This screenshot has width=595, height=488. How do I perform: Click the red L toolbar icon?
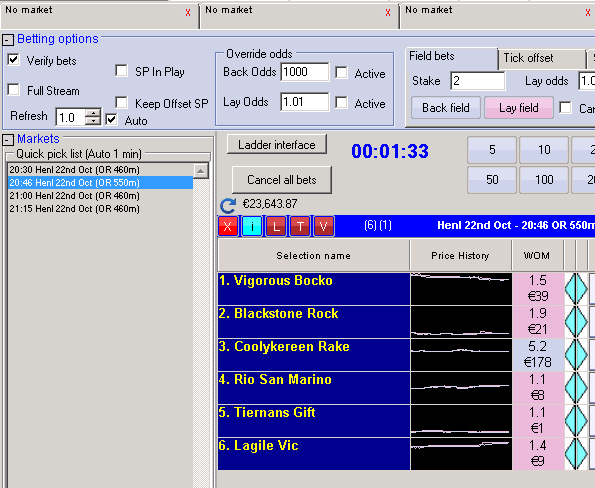click(276, 226)
